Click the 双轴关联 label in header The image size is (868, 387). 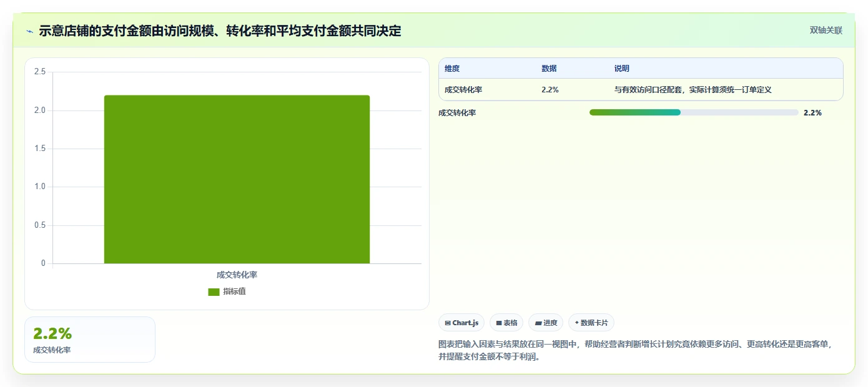826,31
